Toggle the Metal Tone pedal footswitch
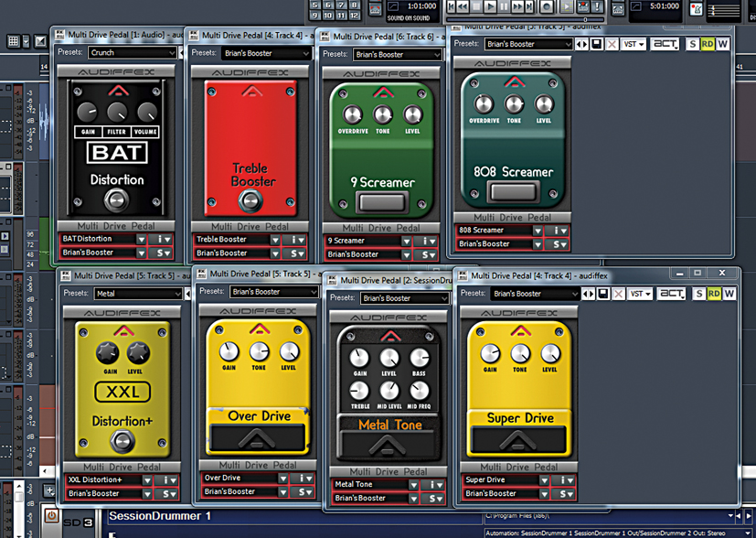 click(x=389, y=445)
